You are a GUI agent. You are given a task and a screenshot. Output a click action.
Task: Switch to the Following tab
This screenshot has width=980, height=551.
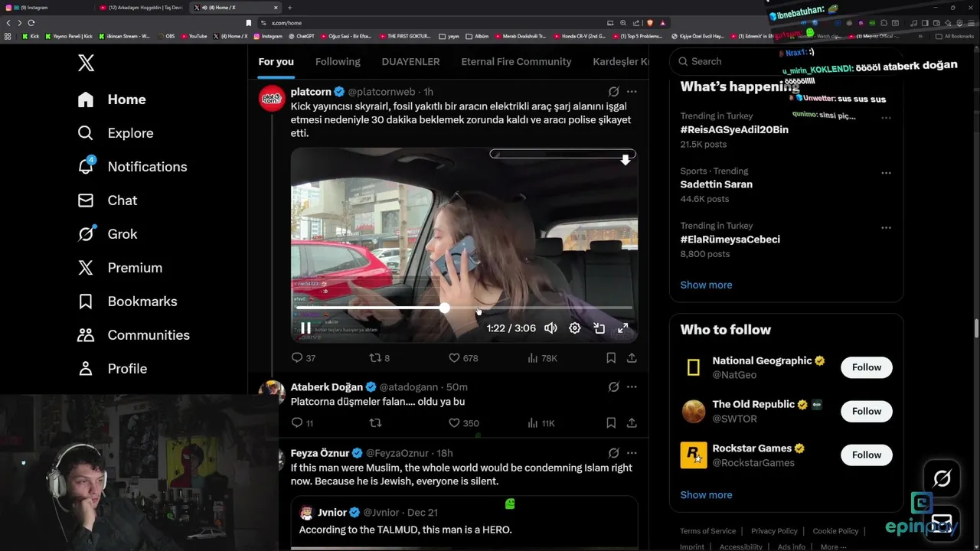(x=338, y=61)
